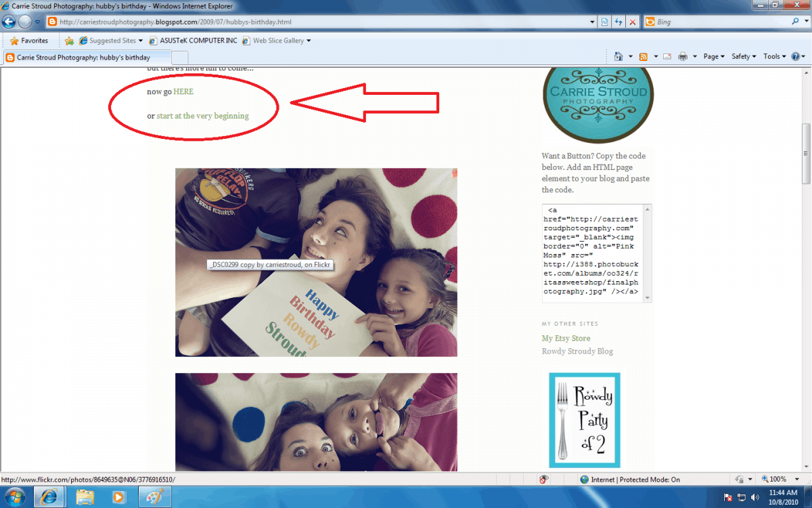Click the Happy Birthday Rowdy photo
The height and width of the screenshot is (508, 812).
coord(316,262)
